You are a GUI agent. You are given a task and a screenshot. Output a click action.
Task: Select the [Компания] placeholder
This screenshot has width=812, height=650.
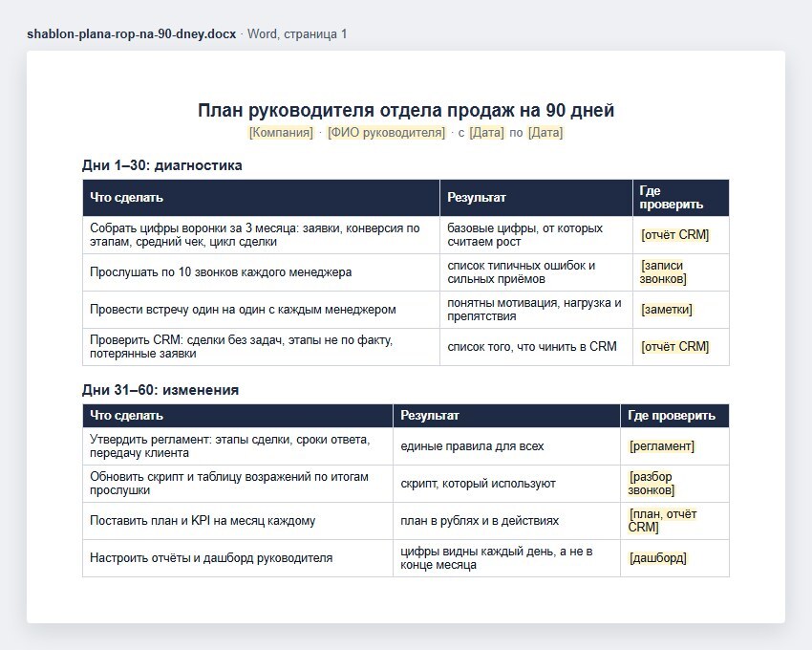pos(281,133)
